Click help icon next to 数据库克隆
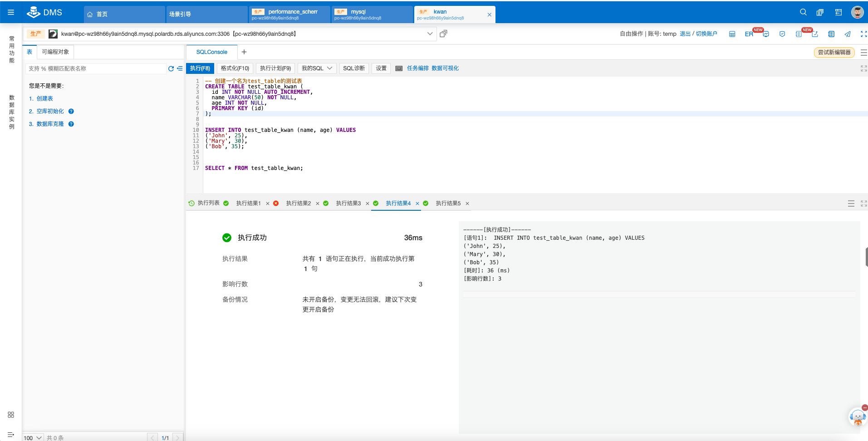 tap(71, 124)
